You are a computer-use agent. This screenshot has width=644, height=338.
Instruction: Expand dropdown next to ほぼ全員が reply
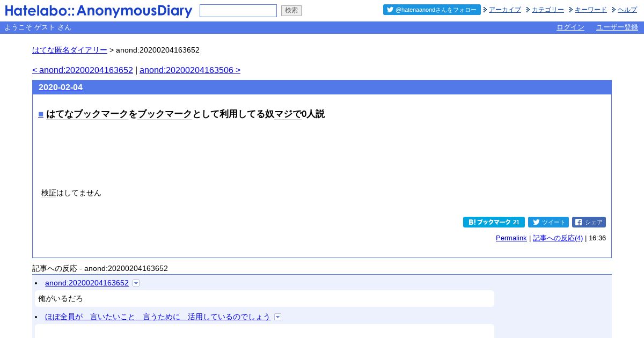tap(277, 317)
